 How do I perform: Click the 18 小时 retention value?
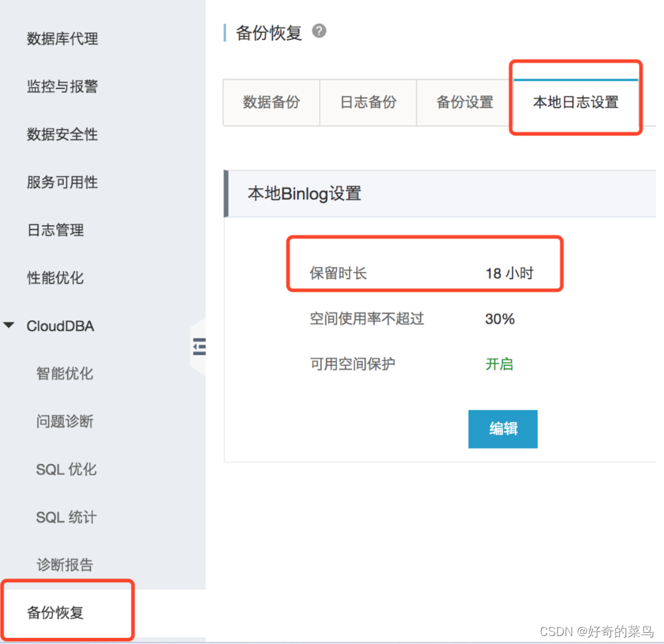click(x=509, y=273)
